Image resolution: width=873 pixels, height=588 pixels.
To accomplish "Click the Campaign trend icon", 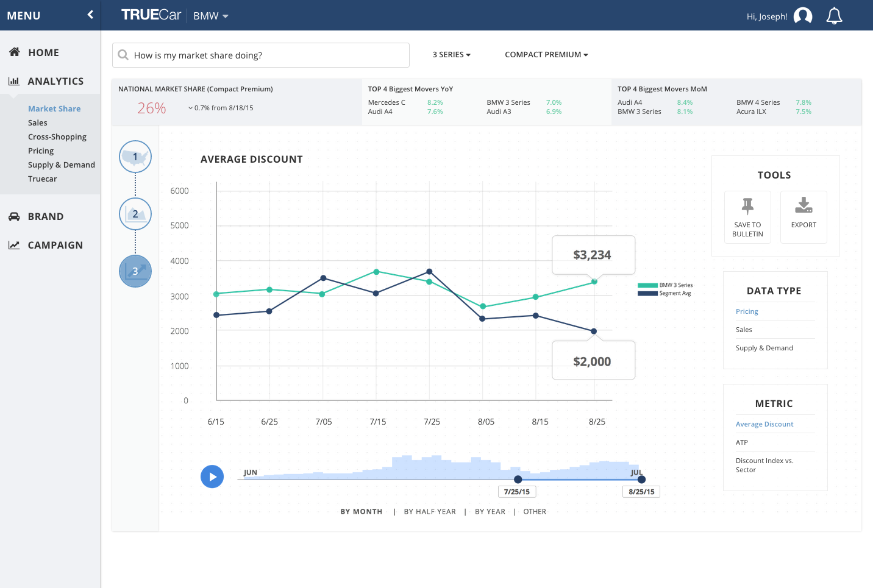I will point(14,245).
